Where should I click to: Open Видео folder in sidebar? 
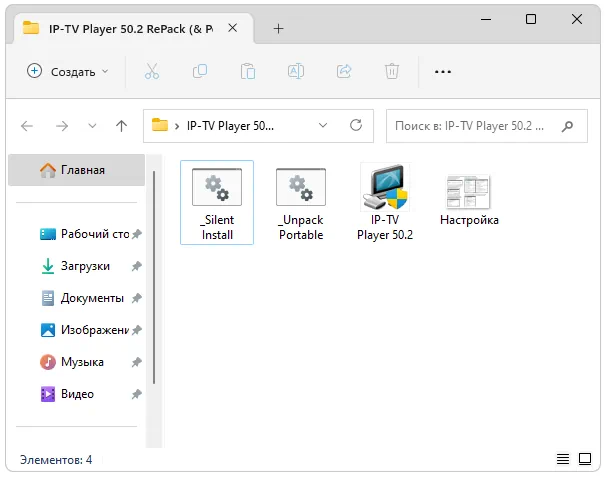pyautogui.click(x=68, y=394)
